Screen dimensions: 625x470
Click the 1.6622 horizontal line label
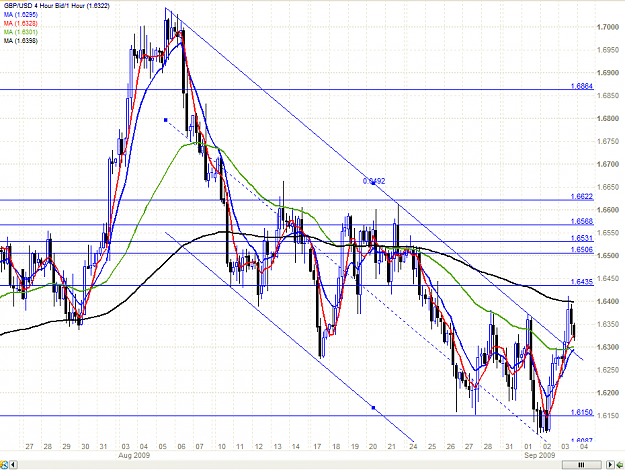point(582,197)
